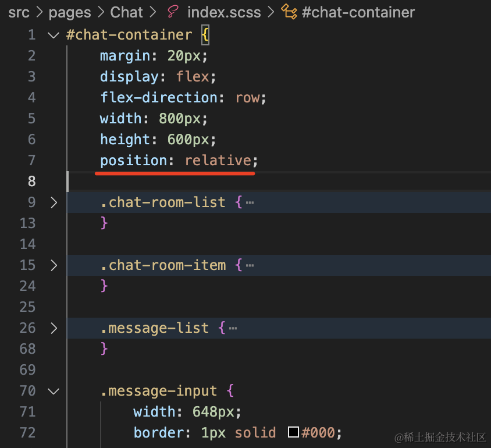Expand the folded .chat-room-list block
491x448 pixels.
pyautogui.click(x=54, y=202)
